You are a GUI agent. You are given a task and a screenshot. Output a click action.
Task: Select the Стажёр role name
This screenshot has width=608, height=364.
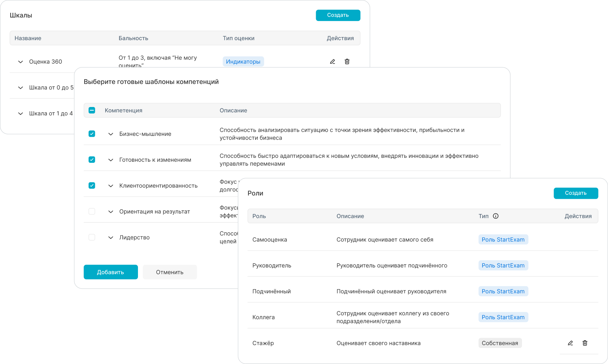click(x=263, y=343)
